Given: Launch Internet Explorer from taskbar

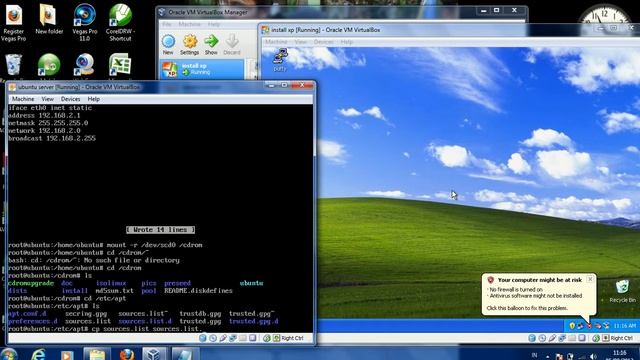Looking at the screenshot, I should [x=38, y=354].
